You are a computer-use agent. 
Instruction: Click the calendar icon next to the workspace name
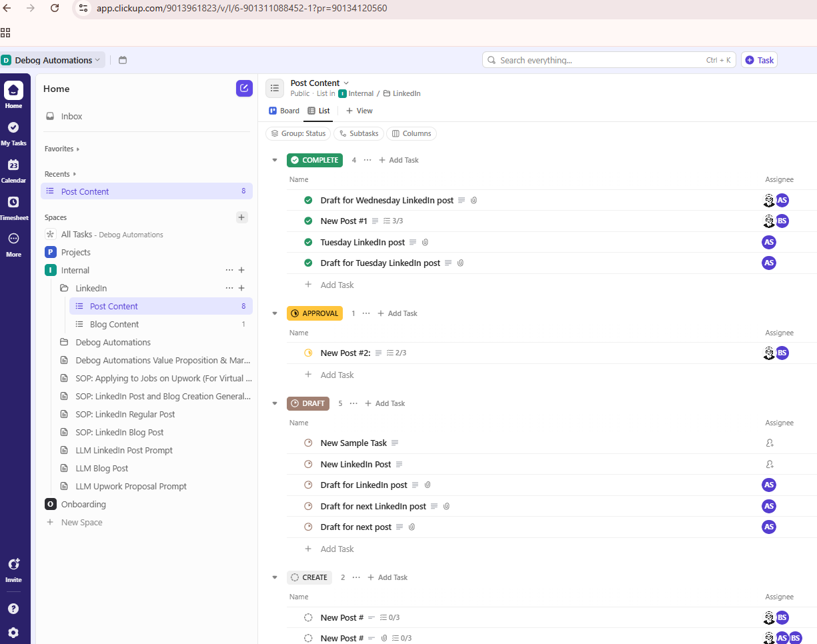coord(123,60)
